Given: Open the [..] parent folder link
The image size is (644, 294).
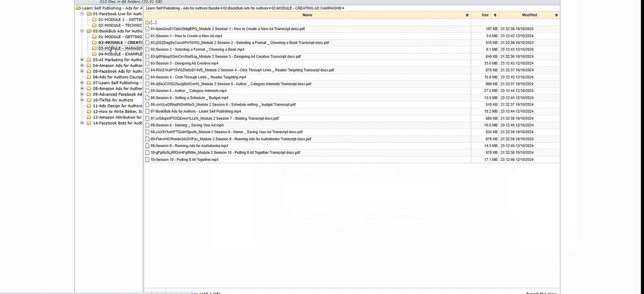Looking at the screenshot, I should [x=153, y=22].
